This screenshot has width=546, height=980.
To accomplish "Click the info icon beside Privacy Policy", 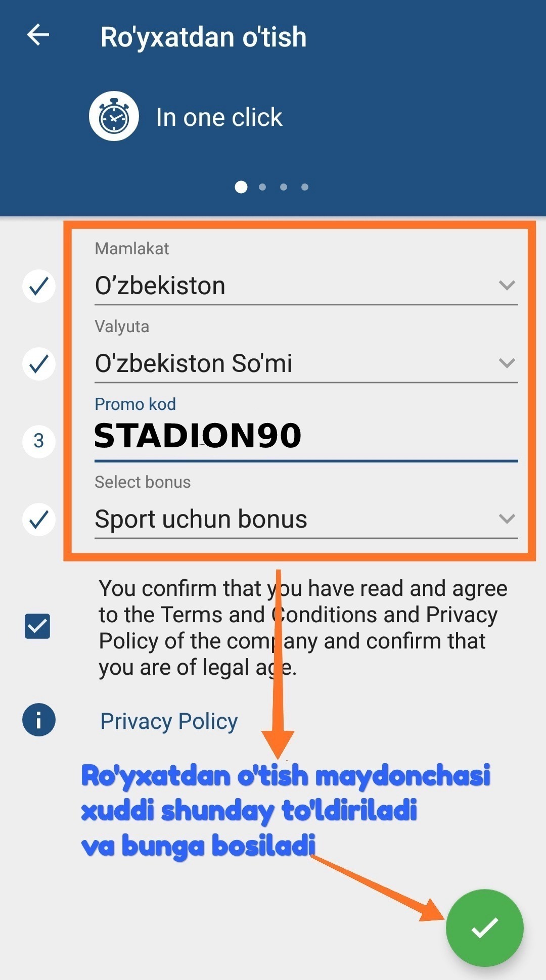I will click(38, 720).
